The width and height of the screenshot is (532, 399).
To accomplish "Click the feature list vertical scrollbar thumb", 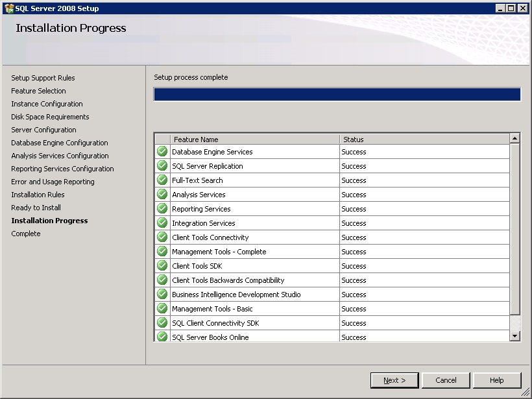I will [x=514, y=229].
